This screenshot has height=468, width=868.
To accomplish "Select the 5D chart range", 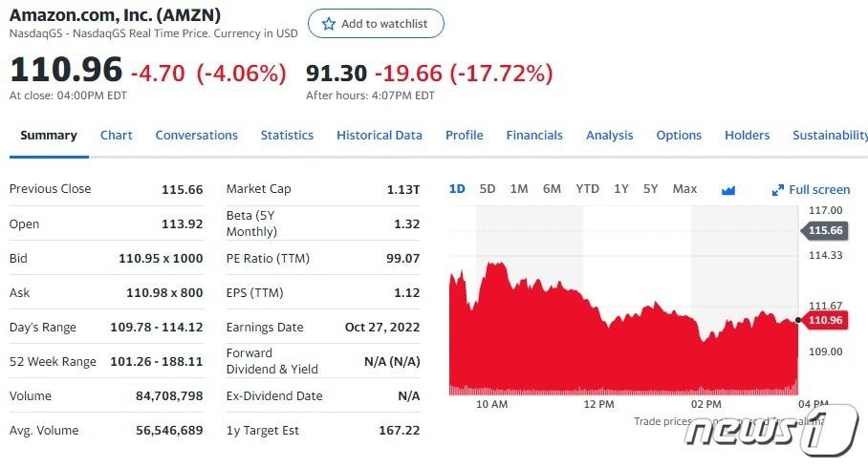I will click(488, 189).
